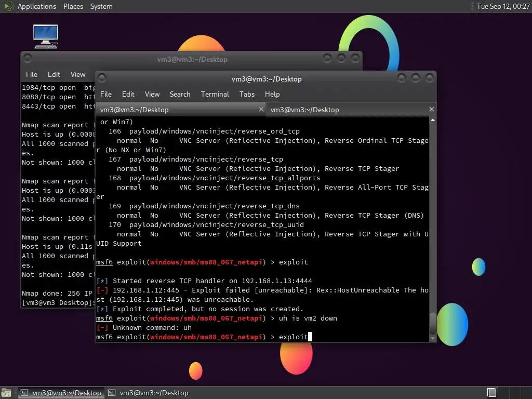
Task: Select first vm3@vm3:~/Desktop taskbar button
Action: click(61, 393)
